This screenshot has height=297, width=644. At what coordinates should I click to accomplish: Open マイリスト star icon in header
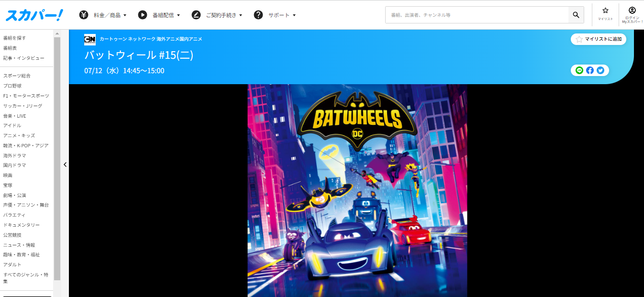[605, 13]
